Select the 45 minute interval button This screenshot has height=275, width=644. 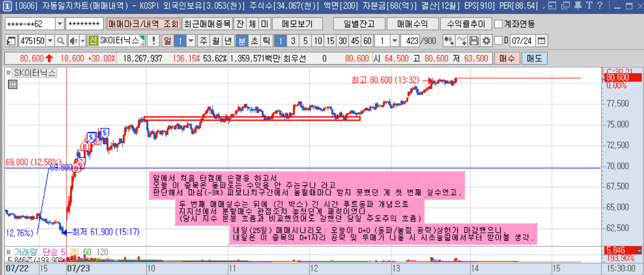(355, 41)
